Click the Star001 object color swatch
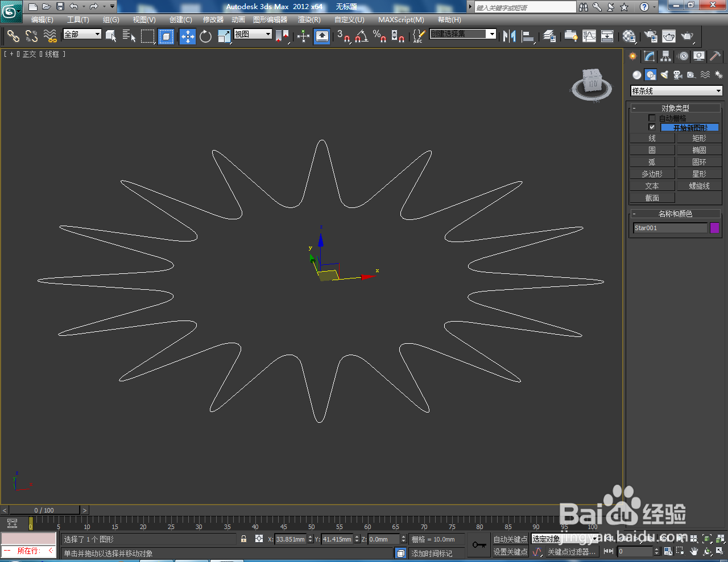This screenshot has height=562, width=728. pos(714,227)
